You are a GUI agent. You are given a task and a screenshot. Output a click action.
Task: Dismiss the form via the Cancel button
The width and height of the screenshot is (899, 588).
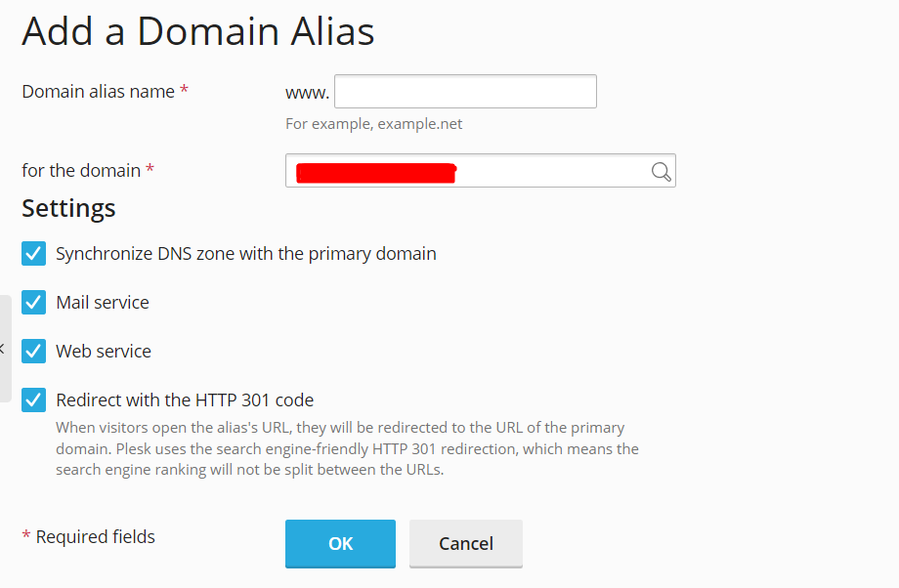click(x=465, y=543)
